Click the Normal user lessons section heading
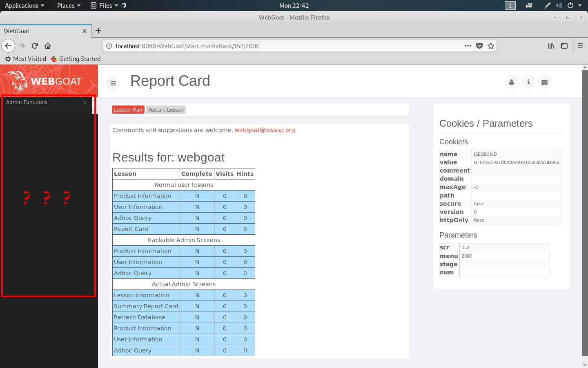 pyautogui.click(x=184, y=185)
